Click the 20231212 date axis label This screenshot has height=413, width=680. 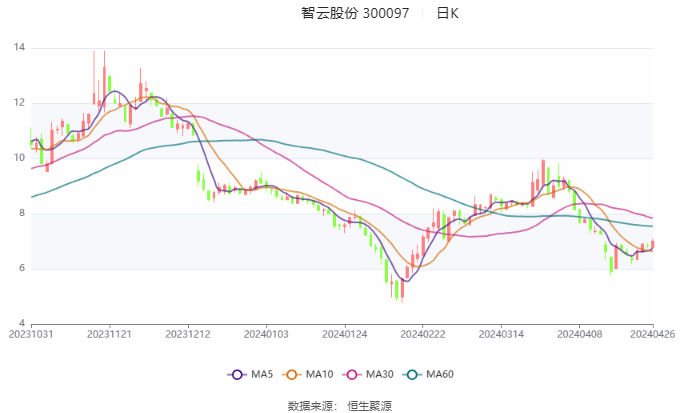(x=188, y=334)
